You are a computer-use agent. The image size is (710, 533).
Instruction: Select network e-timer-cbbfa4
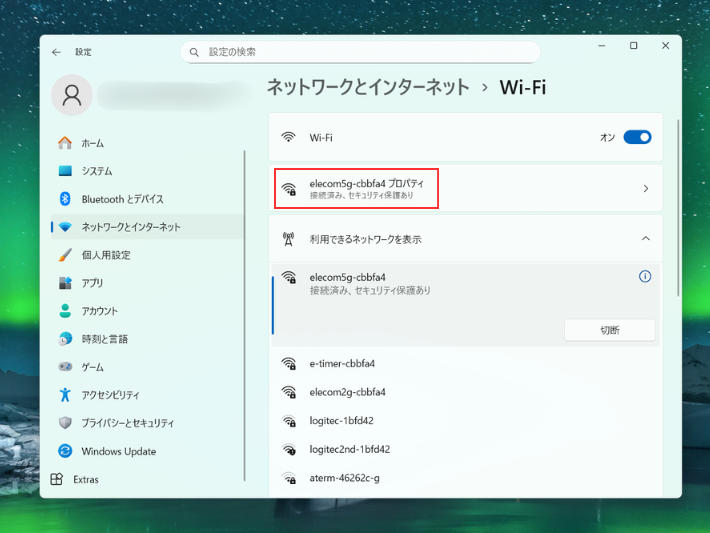pos(465,364)
